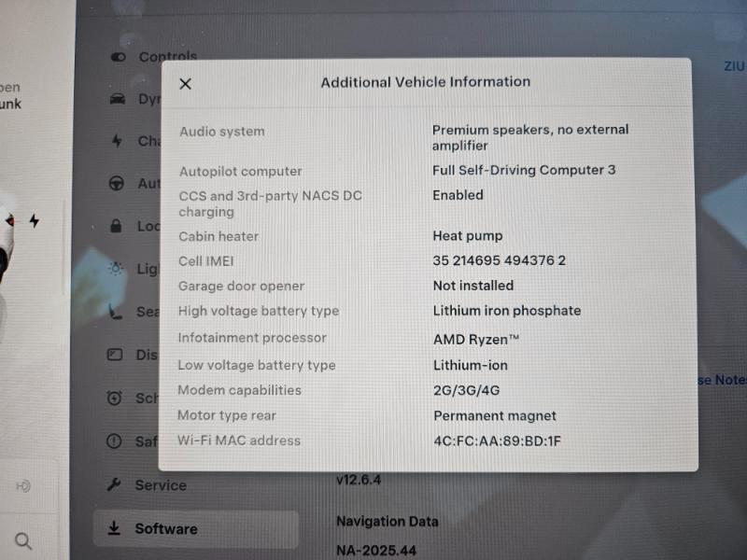
Task: Open the Service menu item
Action: pyautogui.click(x=160, y=485)
